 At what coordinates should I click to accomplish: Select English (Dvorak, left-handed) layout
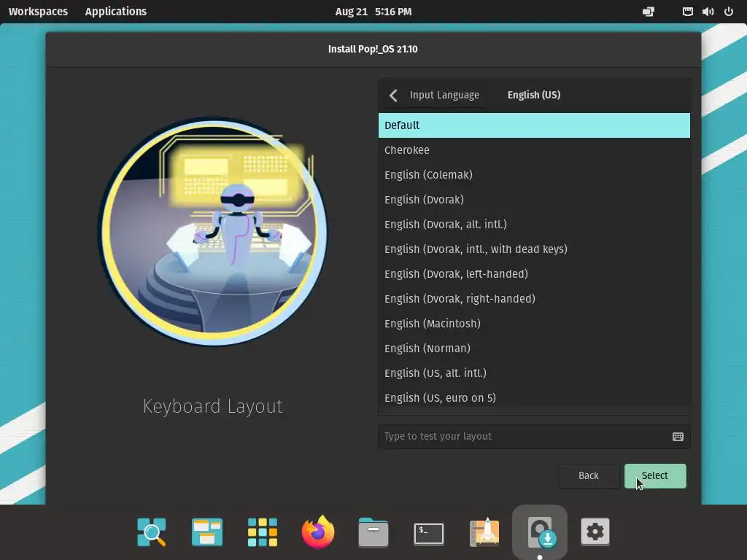tap(534, 274)
